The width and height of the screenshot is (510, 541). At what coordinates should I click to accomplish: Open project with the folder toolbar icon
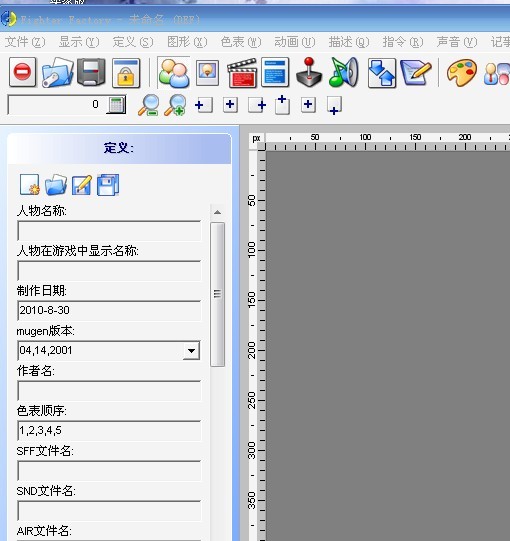(x=57, y=72)
